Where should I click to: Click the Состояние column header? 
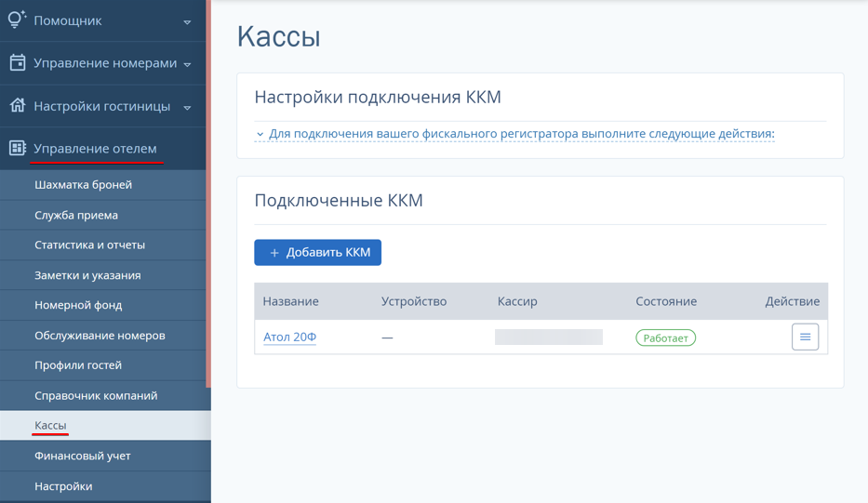pos(666,301)
